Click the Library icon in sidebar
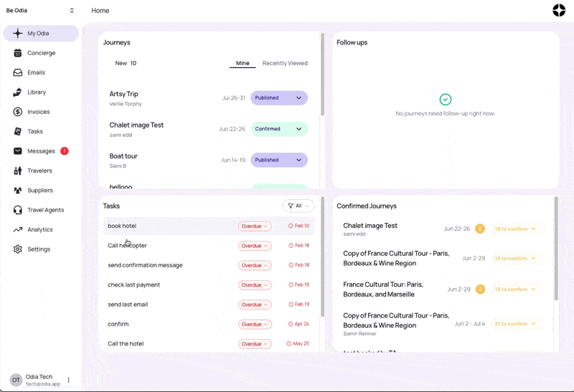The image size is (574, 392). point(17,92)
